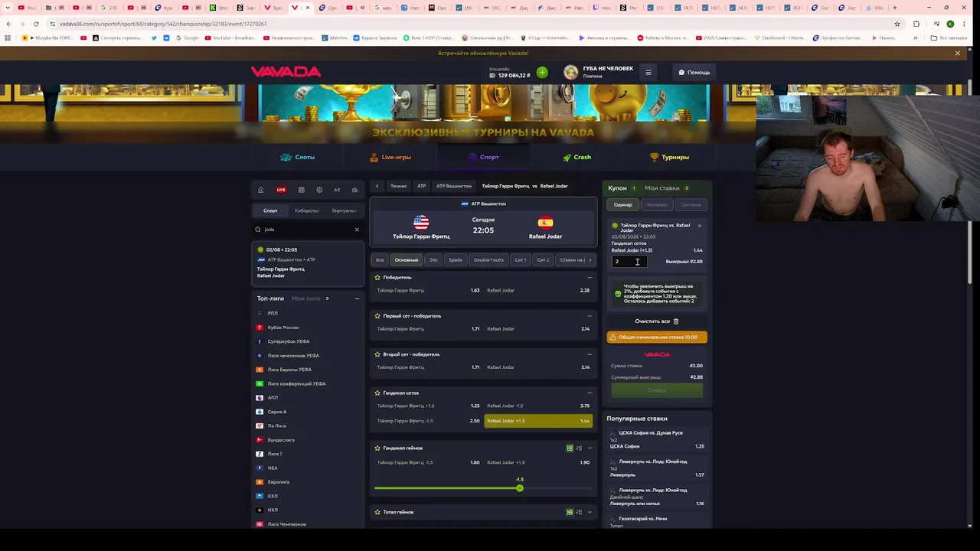
Task: Switch Тотал геймов to slider view
Action: [579, 512]
